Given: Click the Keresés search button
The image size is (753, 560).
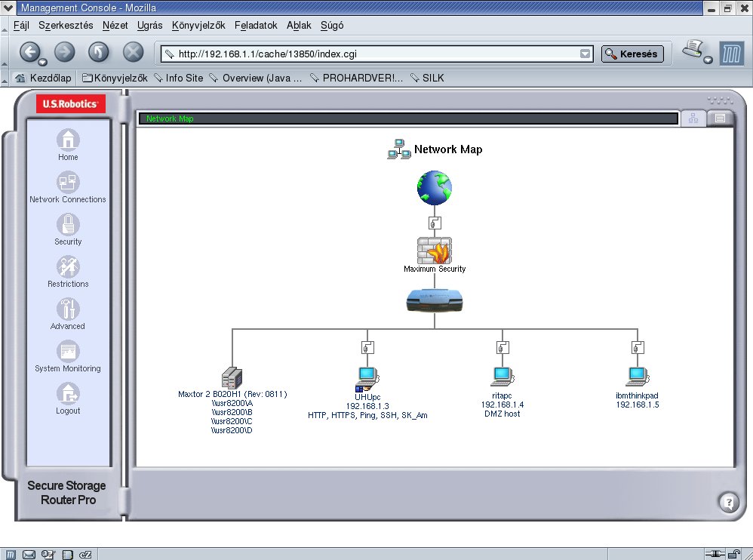Looking at the screenshot, I should click(x=632, y=54).
